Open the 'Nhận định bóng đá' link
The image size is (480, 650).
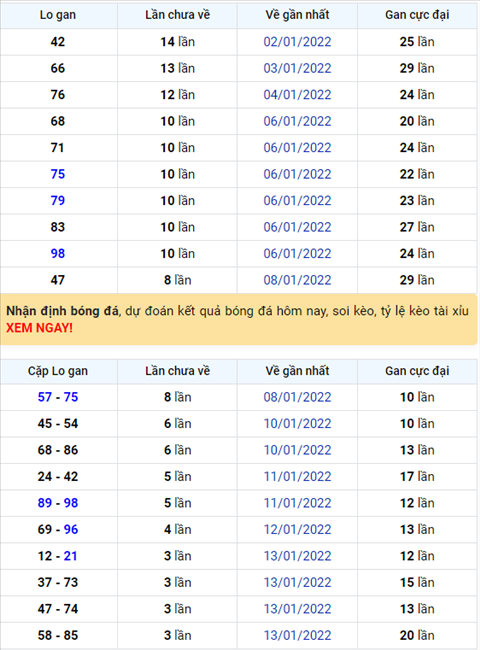(x=63, y=311)
